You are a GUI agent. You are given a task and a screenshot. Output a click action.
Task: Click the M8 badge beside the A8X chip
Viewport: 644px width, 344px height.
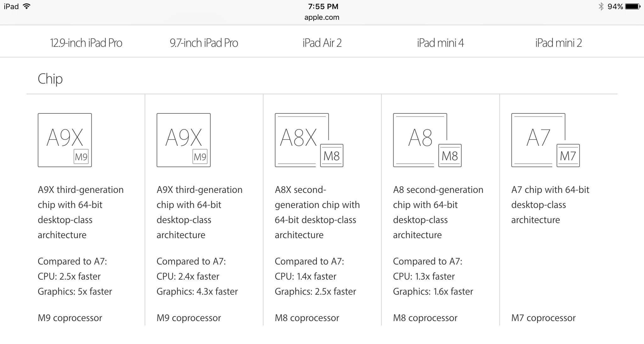click(x=332, y=156)
